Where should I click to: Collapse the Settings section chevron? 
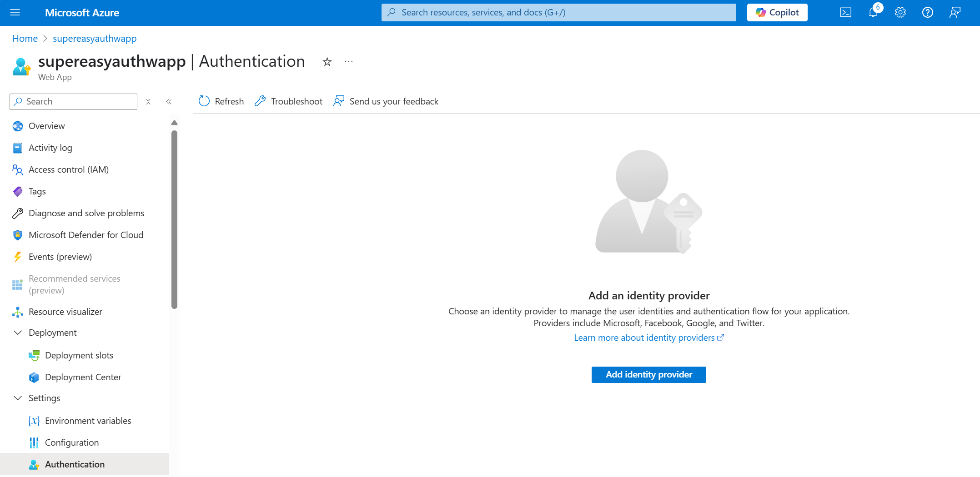coord(18,398)
